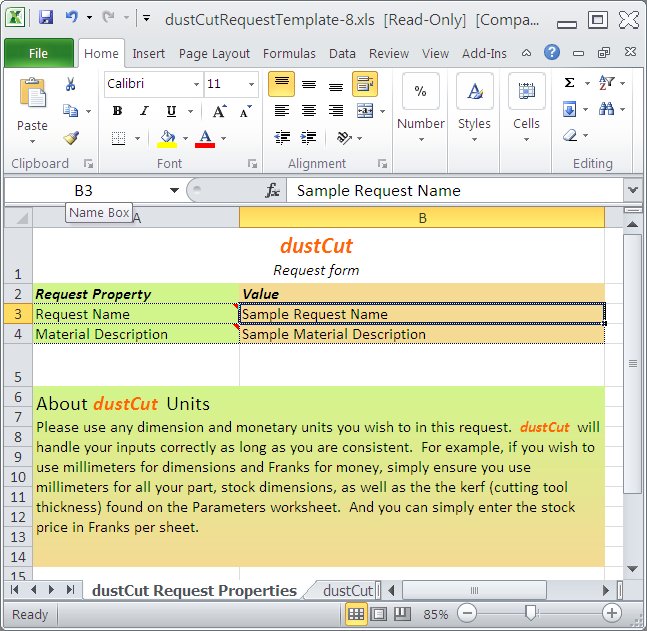Switch to Page Break Preview in status bar
The width and height of the screenshot is (647, 631).
click(x=402, y=614)
